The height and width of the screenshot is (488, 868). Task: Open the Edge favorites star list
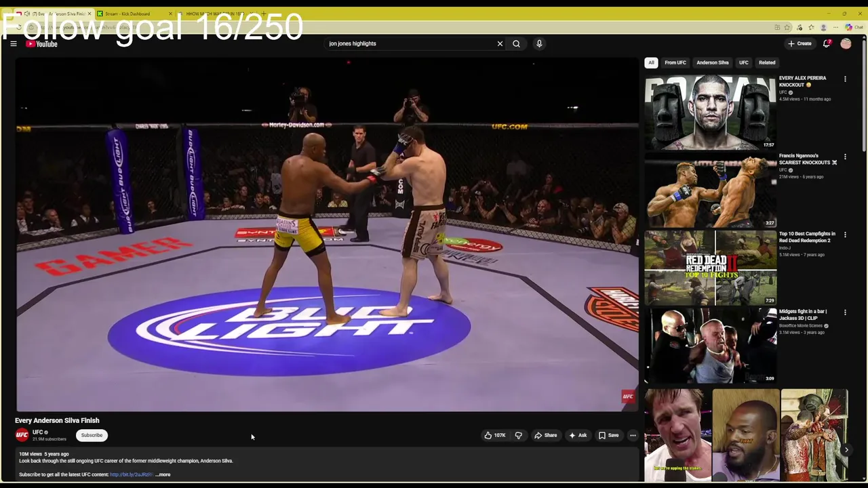click(x=811, y=27)
